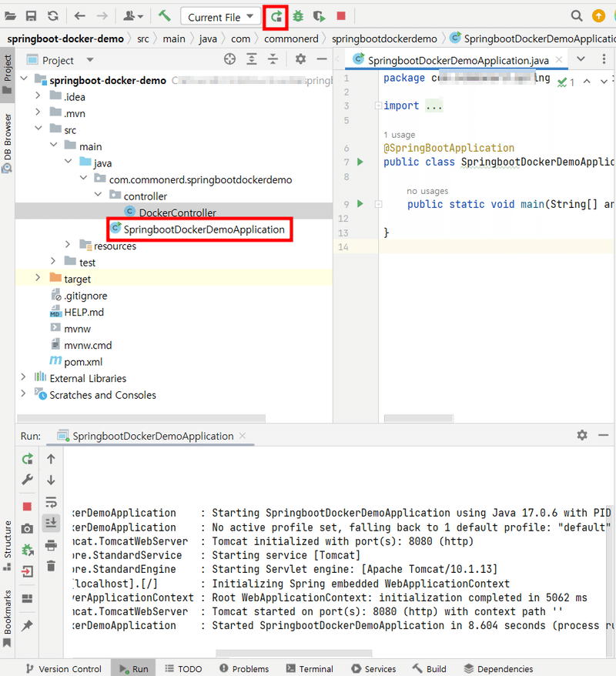Open user account dropdown in toolbar
616x676 pixels.
click(x=132, y=16)
